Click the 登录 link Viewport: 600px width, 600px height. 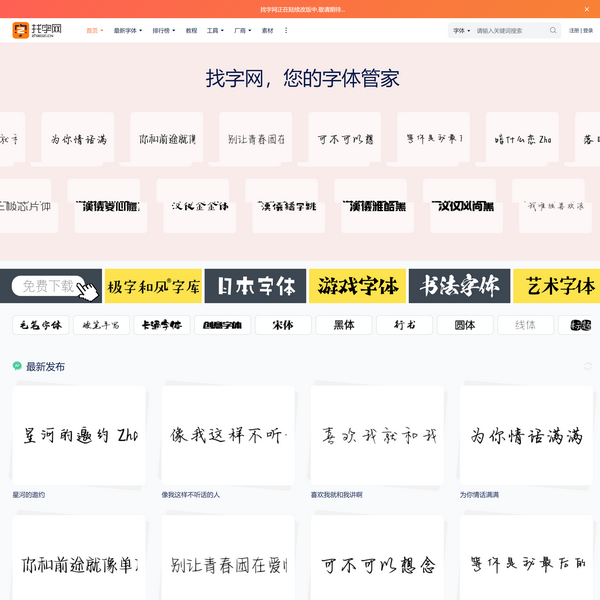[589, 31]
